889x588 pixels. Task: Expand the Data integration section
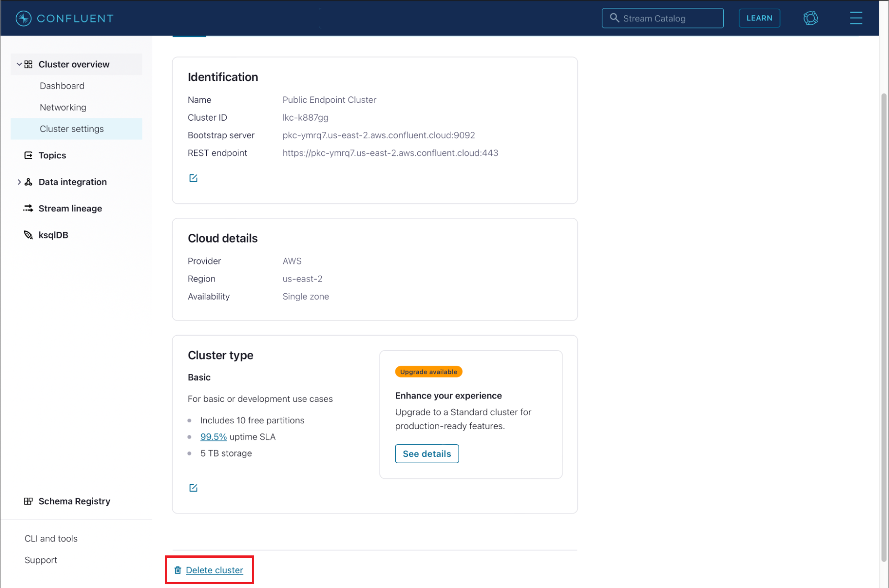coord(19,182)
